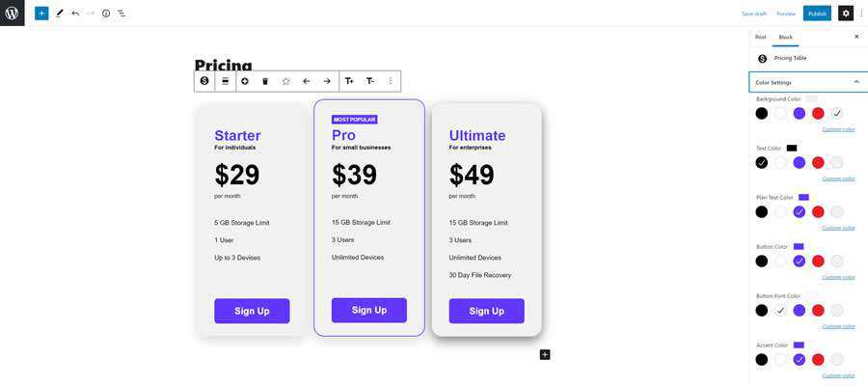Undo the last change

click(75, 14)
